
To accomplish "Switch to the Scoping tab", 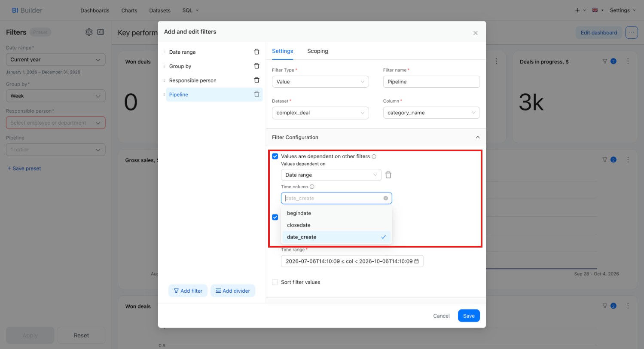I will [x=317, y=51].
